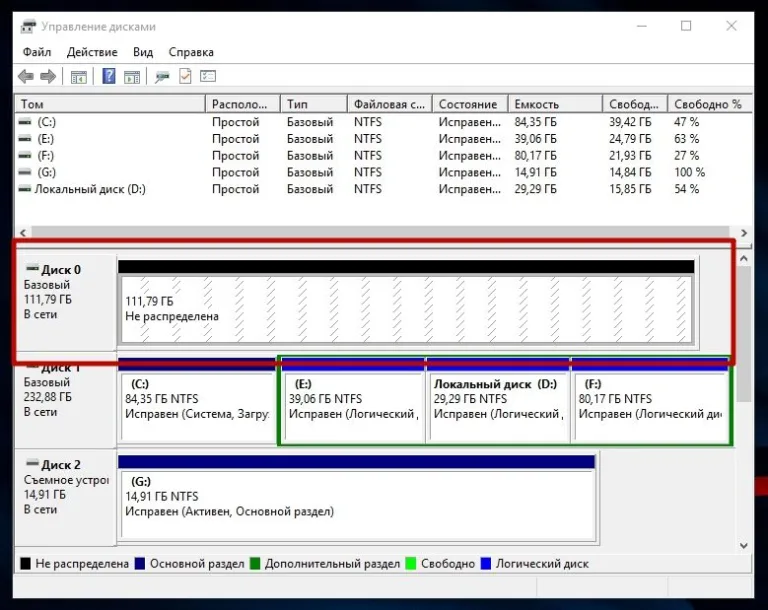The width and height of the screenshot is (768, 610).
Task: Click the properties checkmark toolbar icon
Action: pos(185,76)
